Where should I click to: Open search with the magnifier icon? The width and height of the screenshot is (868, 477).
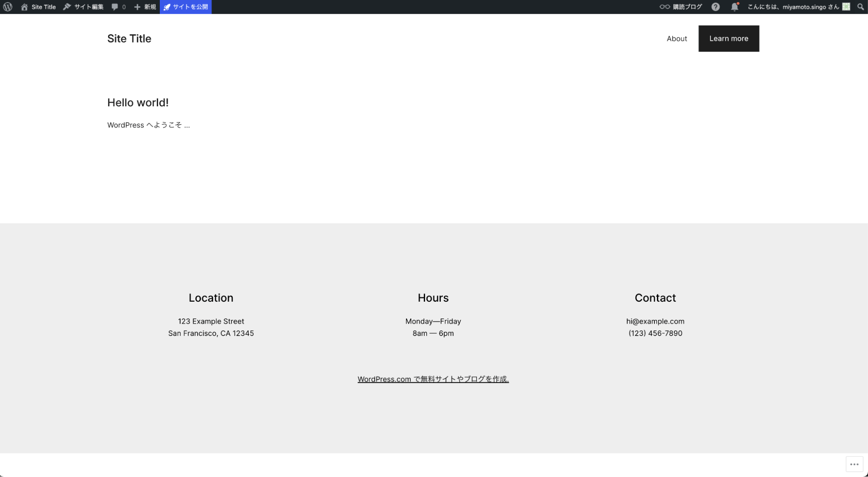tap(860, 7)
